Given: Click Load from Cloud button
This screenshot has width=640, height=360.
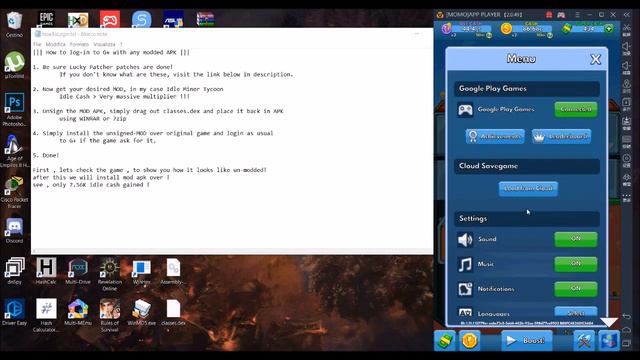Looking at the screenshot, I should [528, 189].
